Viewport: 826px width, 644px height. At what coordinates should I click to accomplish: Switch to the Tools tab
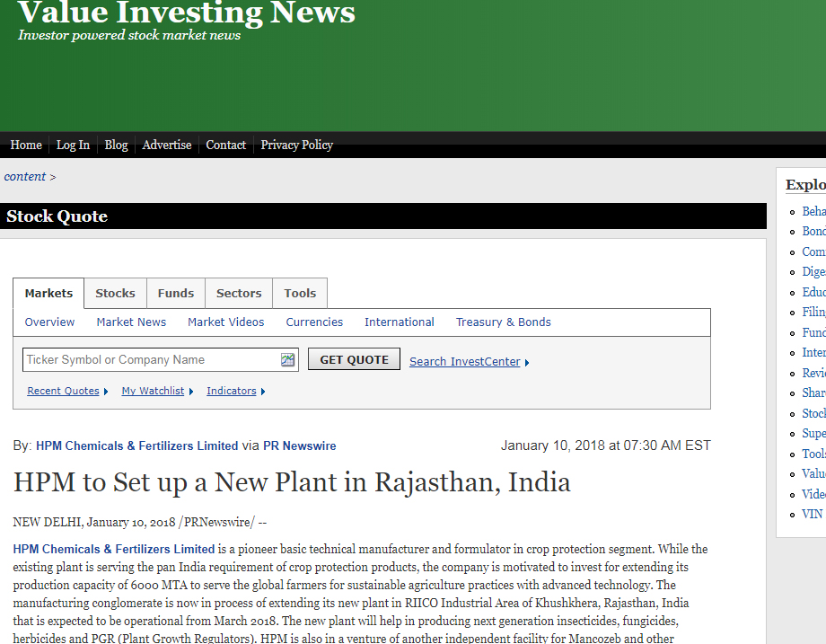[x=300, y=293]
